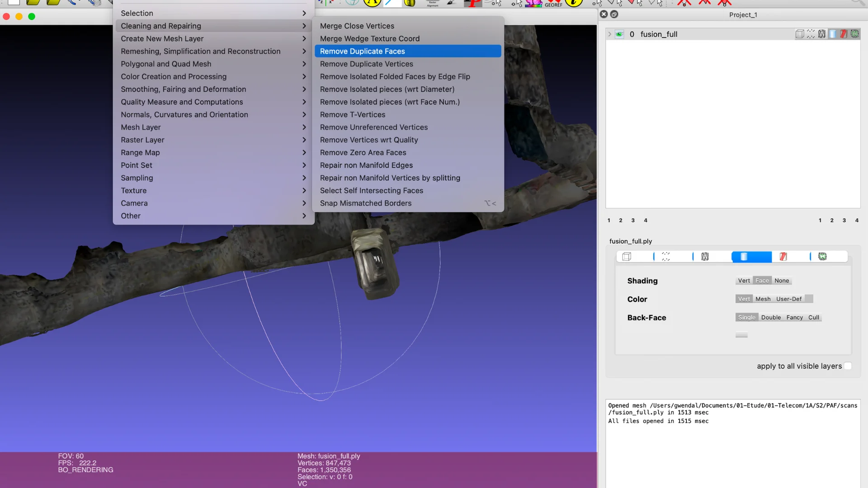This screenshot has height=488, width=868.
Task: Open solid fill tab in render panel
Action: [751, 257]
